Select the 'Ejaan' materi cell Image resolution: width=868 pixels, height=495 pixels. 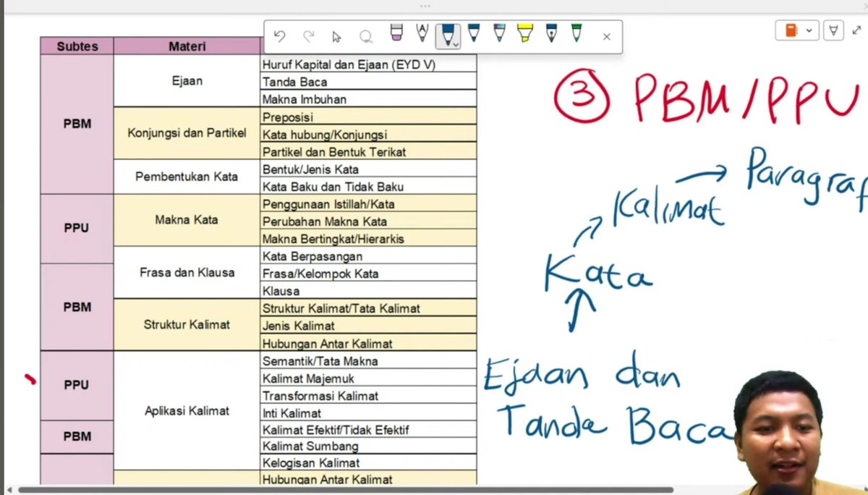tap(187, 81)
